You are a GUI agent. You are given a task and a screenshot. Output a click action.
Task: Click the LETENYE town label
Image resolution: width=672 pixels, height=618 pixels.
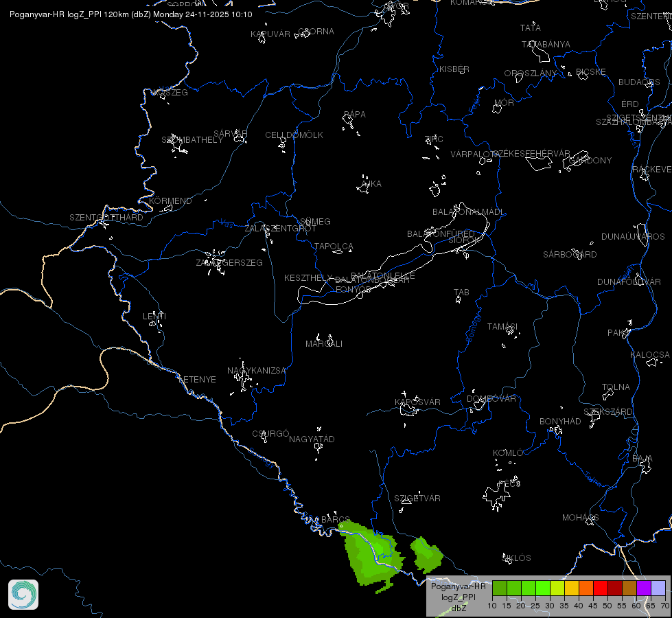(x=197, y=380)
